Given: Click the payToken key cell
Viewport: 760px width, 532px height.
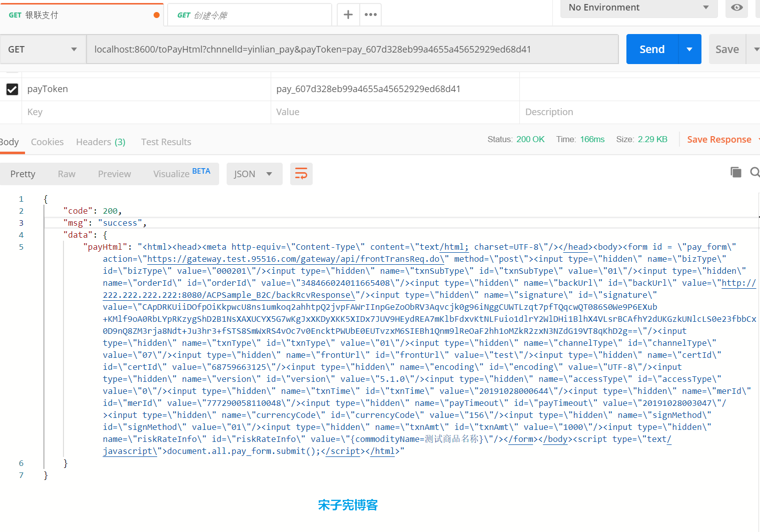Looking at the screenshot, I should tap(146, 89).
